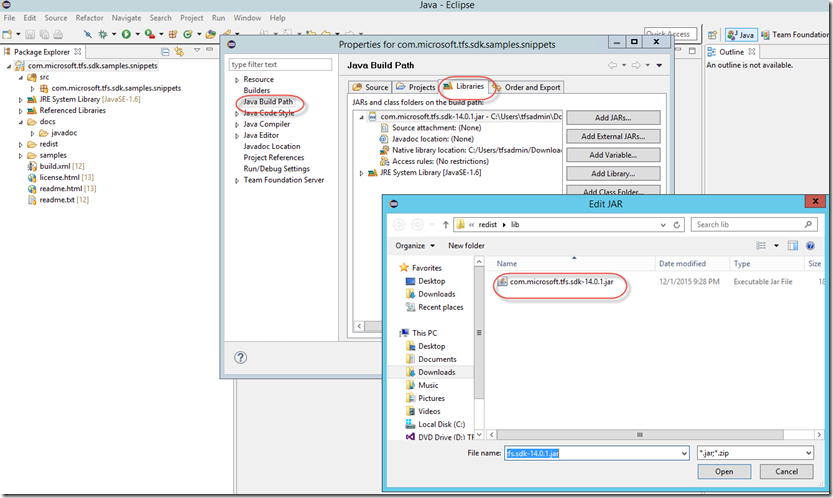Click the Date modified column header
Screen dimensions: 833x498
point(682,264)
